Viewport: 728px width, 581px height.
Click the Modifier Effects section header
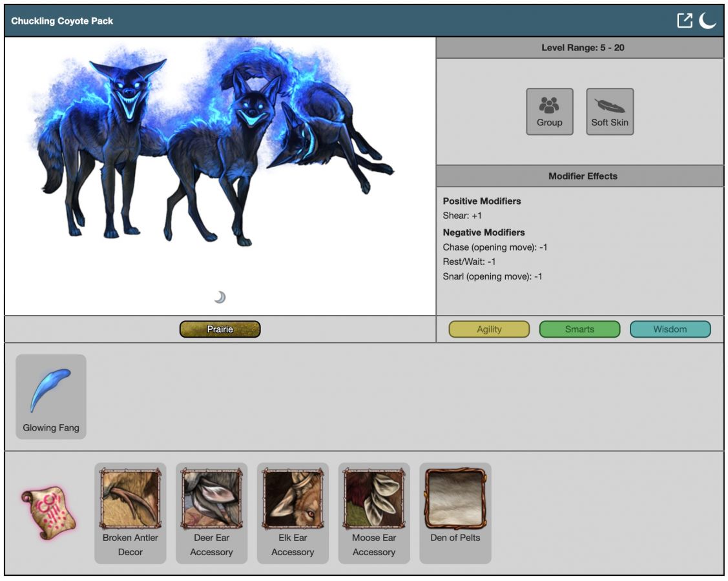pos(583,176)
